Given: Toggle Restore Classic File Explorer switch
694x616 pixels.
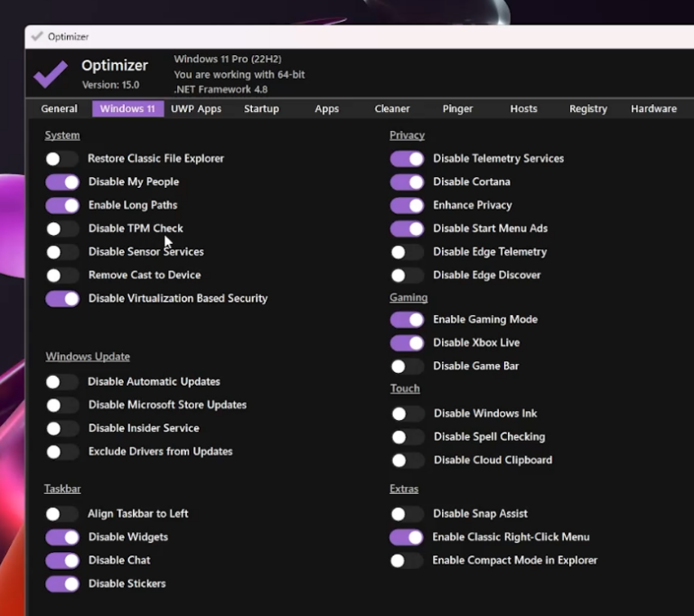Looking at the screenshot, I should pyautogui.click(x=61, y=159).
